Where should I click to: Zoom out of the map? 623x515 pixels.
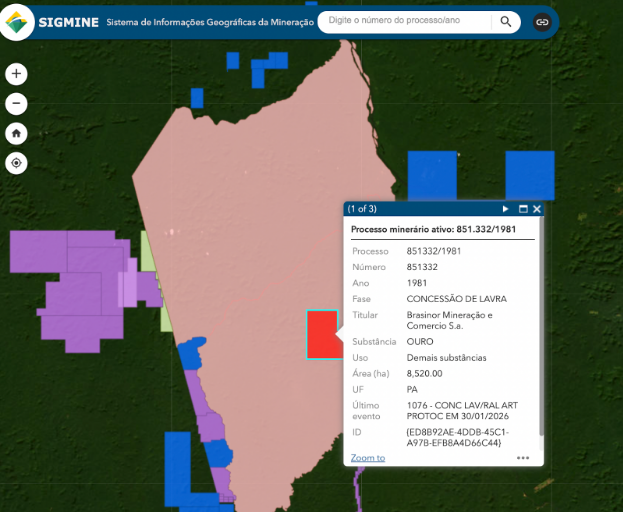pos(16,103)
